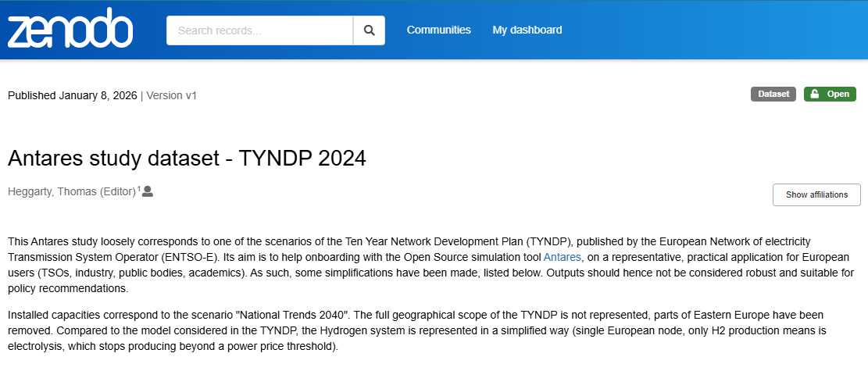Click the magnifying glass search button
Viewport: 868px width, 371px height.
(369, 30)
